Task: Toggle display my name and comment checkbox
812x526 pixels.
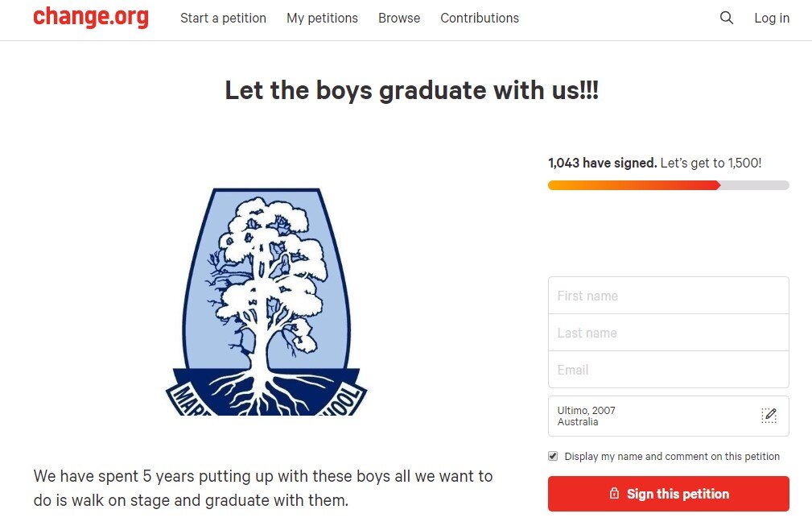Action: [553, 456]
